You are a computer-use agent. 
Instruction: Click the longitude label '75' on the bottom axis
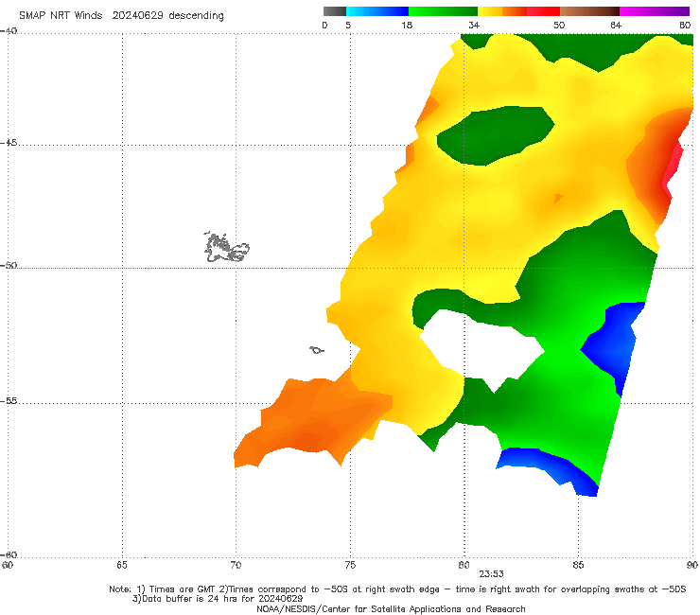pos(350,566)
